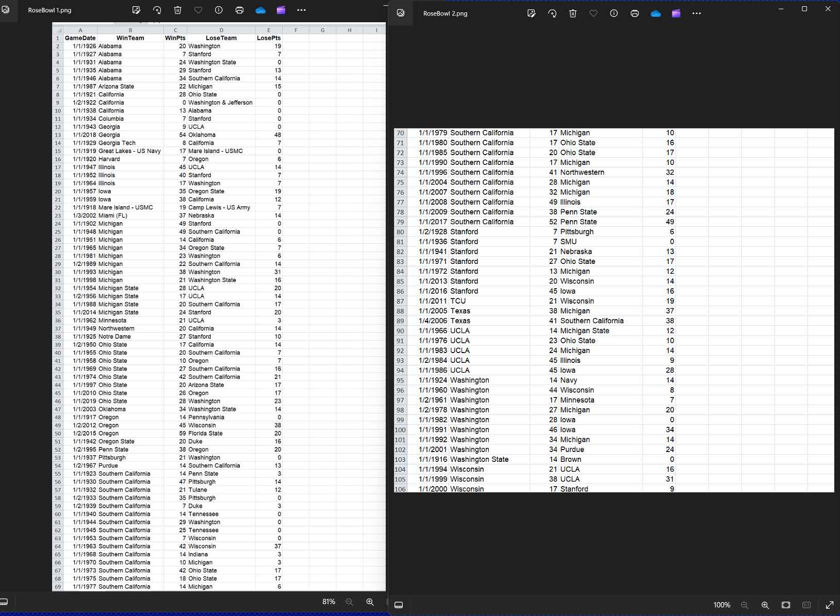Viewport: 840px width, 616px height.
Task: Open Edit image in RoseBowl 1.png window
Action: pos(136,10)
